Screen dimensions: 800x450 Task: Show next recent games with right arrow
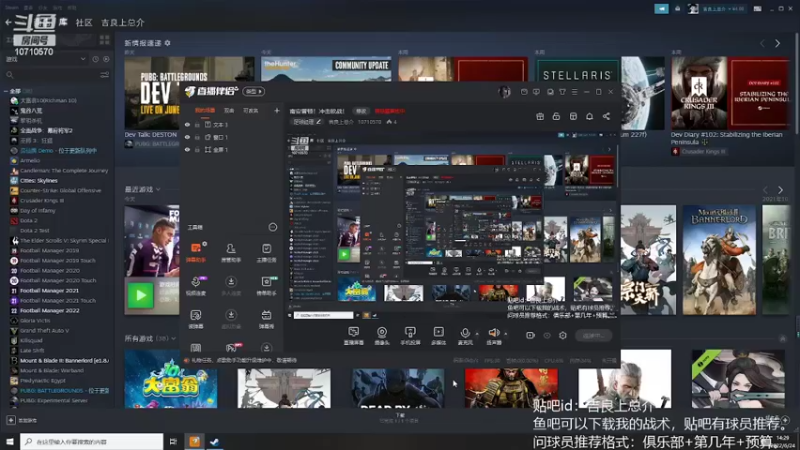(x=780, y=190)
